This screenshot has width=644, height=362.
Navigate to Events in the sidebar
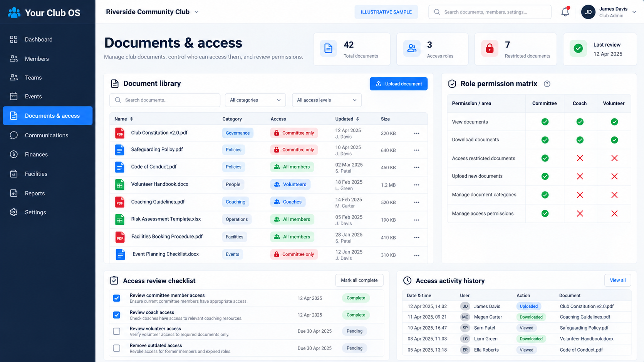click(47, 96)
